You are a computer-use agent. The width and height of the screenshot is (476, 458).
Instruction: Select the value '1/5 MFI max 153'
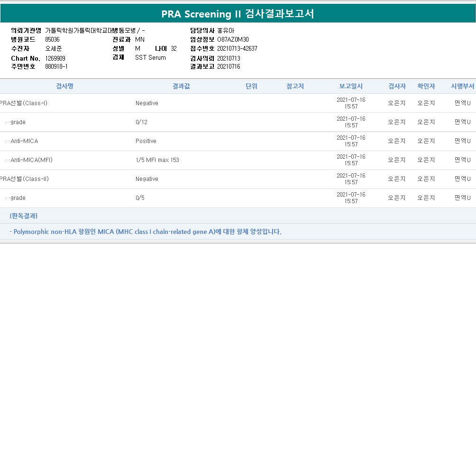click(x=157, y=160)
